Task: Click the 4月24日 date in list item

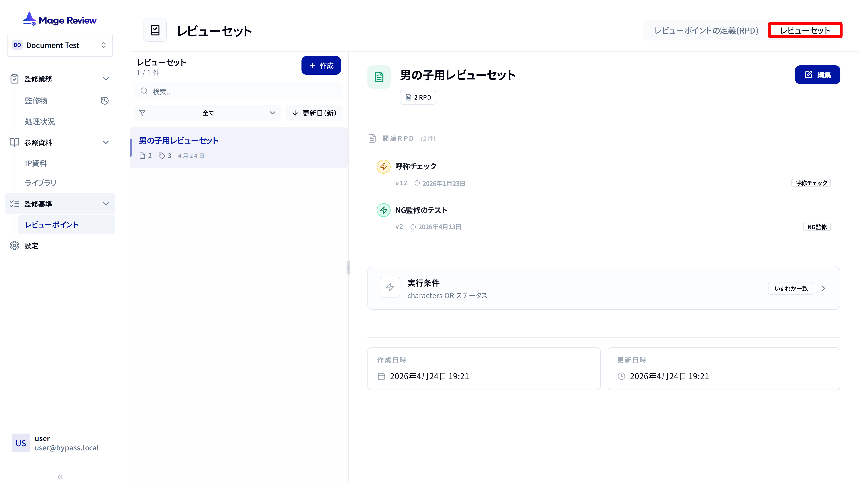Action: point(191,156)
